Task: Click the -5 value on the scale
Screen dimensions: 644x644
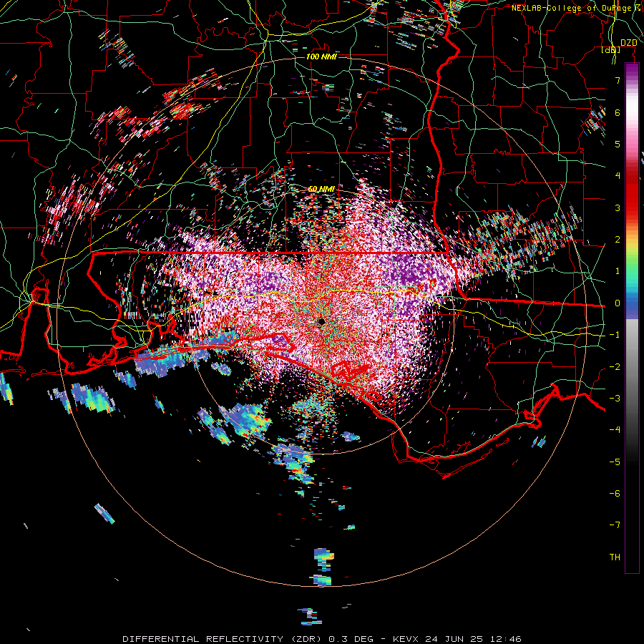Action: (x=615, y=462)
